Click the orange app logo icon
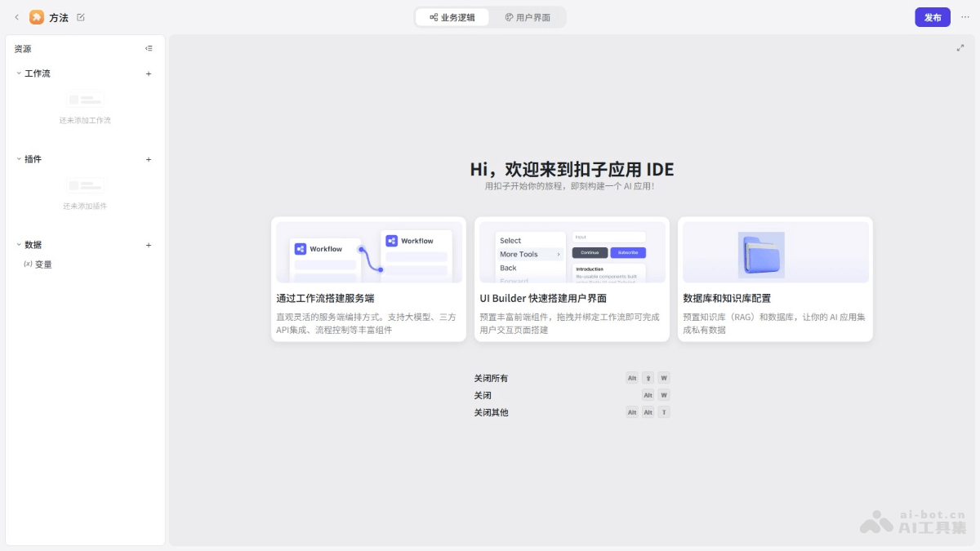Screen dimensions: 980x551 pos(37,17)
